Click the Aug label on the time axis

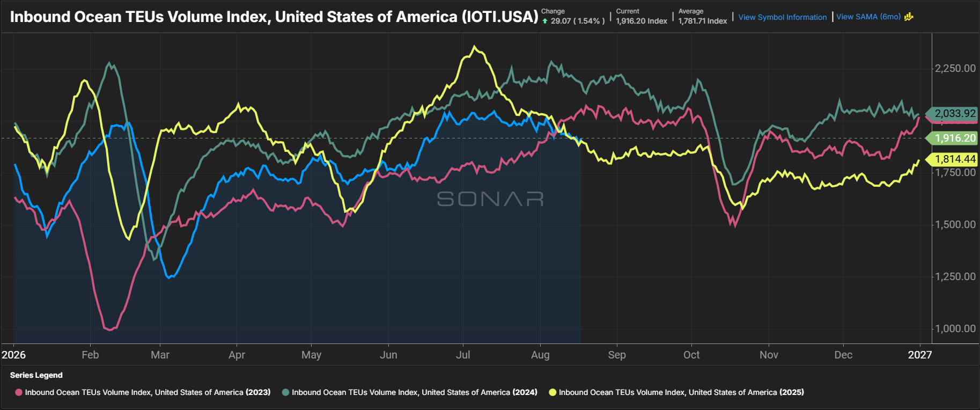pyautogui.click(x=540, y=355)
